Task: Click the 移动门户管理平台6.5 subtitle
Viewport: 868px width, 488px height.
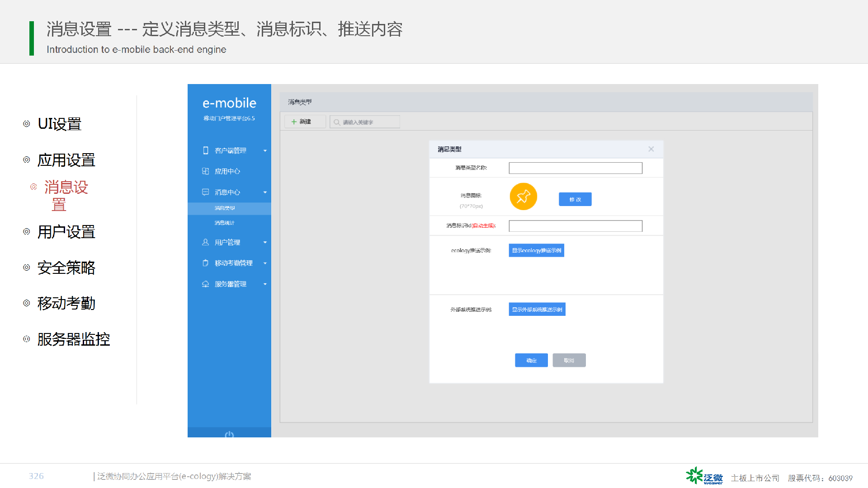Action: (x=229, y=118)
